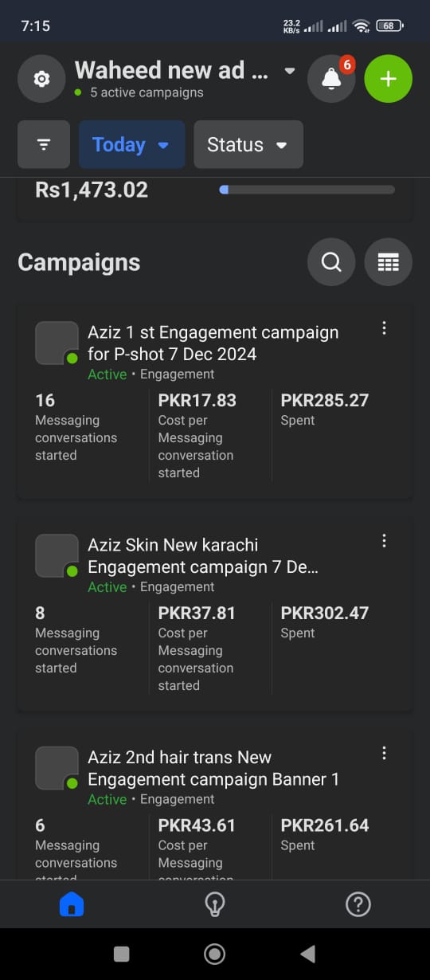Switch to table view icon
Image resolution: width=430 pixels, height=980 pixels.
point(388,262)
